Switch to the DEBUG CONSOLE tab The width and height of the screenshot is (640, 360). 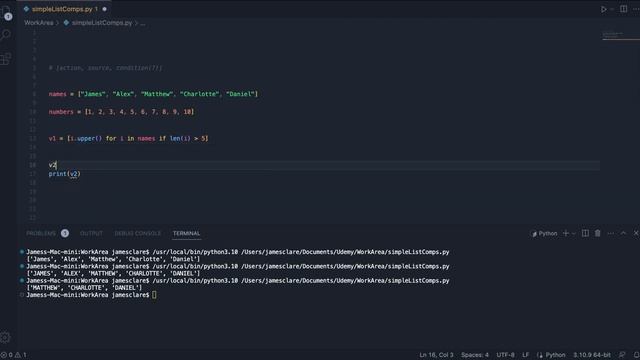pos(138,233)
